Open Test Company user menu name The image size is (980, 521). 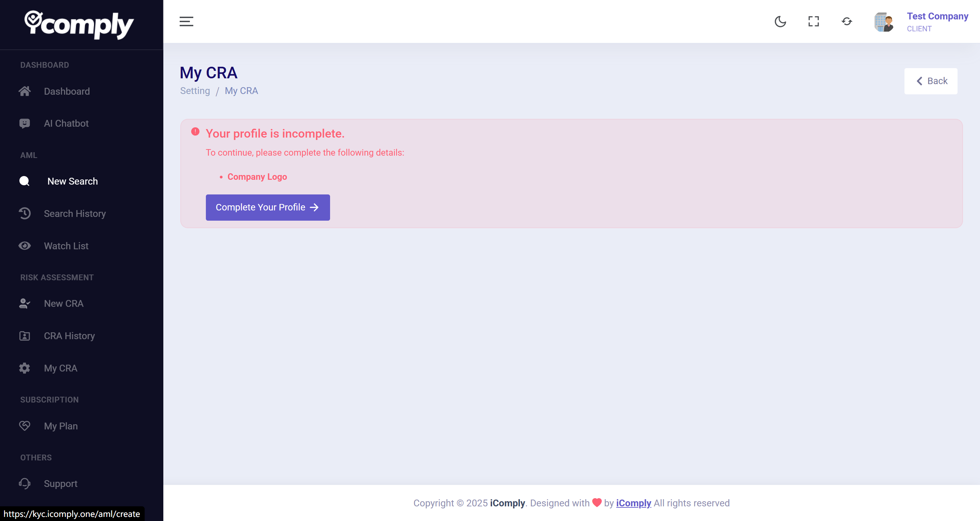[x=937, y=16]
